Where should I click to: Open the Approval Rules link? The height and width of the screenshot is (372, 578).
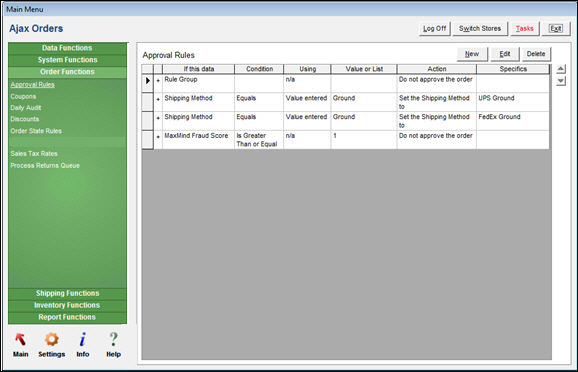[32, 84]
